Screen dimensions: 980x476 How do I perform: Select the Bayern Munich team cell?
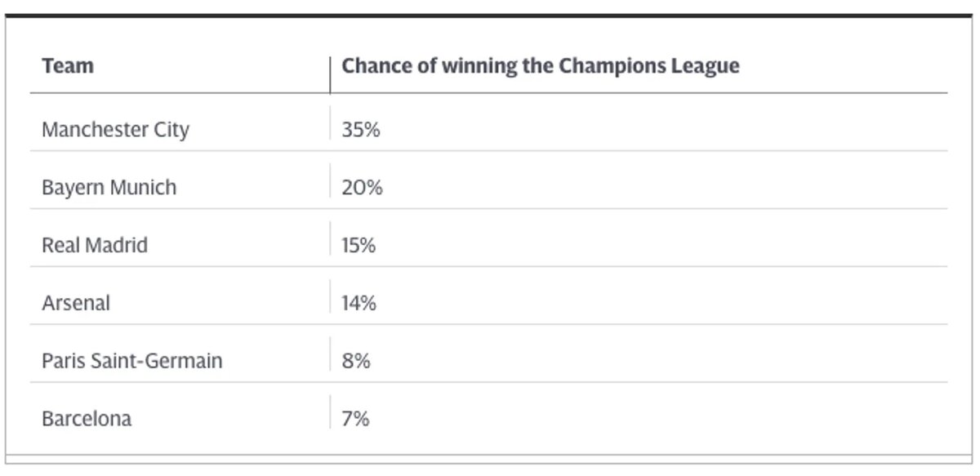tap(109, 188)
